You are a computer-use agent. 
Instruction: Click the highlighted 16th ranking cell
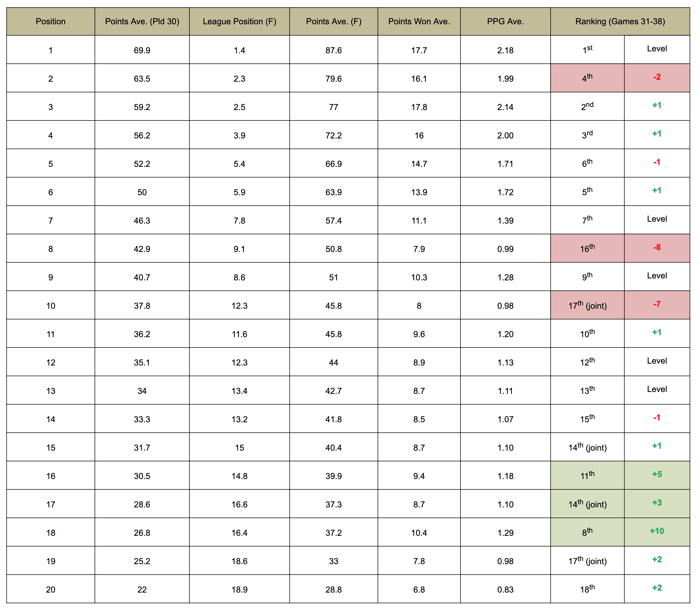pos(587,249)
